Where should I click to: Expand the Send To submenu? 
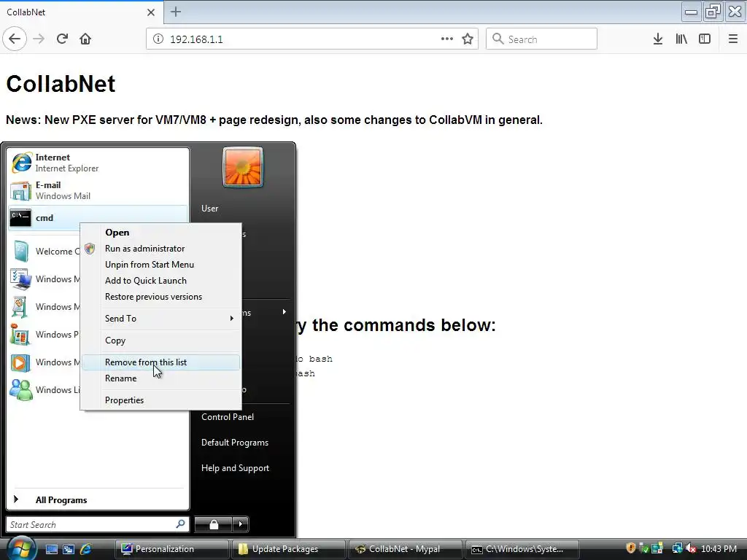161,319
